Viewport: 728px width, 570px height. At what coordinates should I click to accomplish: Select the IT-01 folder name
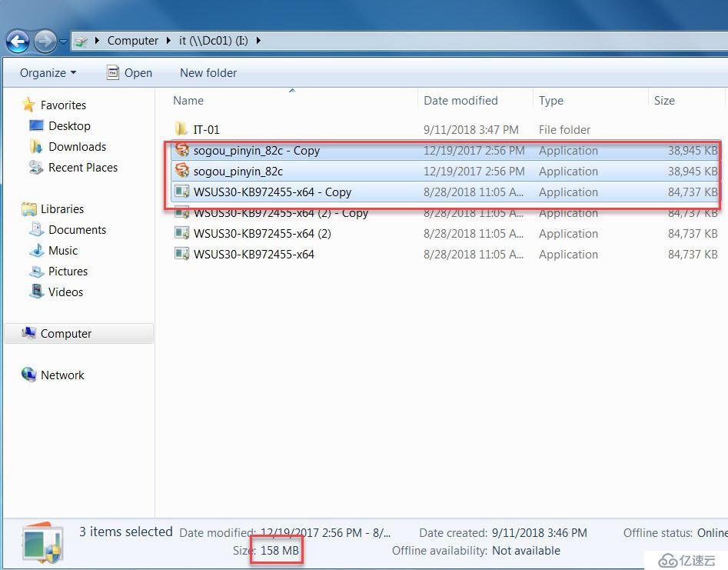click(x=206, y=129)
